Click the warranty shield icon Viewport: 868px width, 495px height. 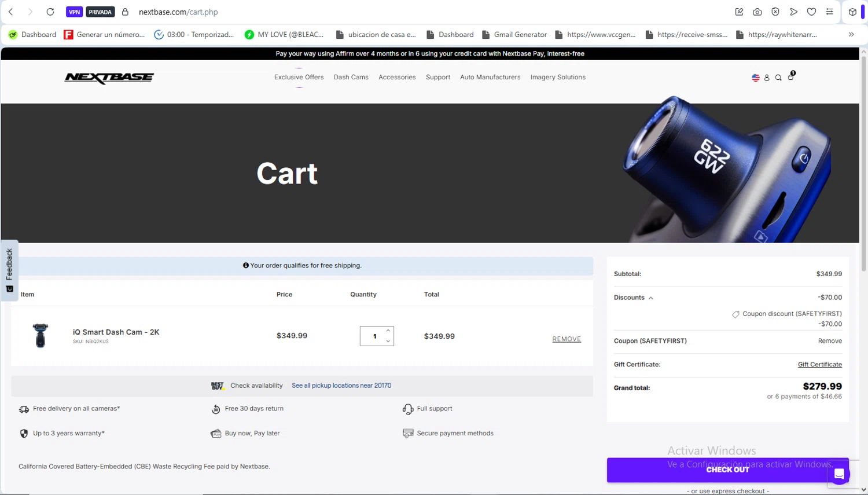24,434
